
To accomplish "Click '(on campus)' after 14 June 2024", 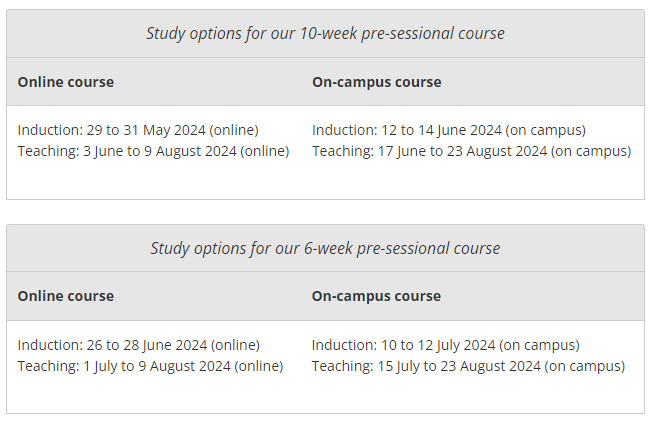I will click(546, 130).
